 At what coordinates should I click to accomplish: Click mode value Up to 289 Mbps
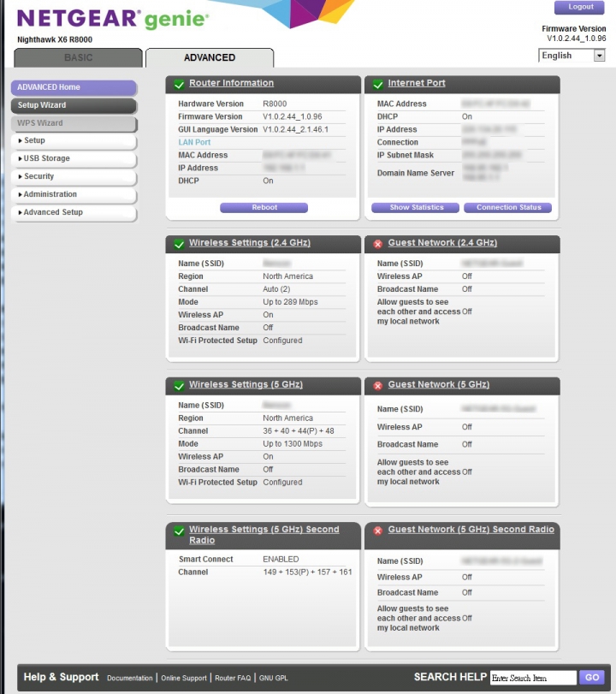tap(290, 302)
